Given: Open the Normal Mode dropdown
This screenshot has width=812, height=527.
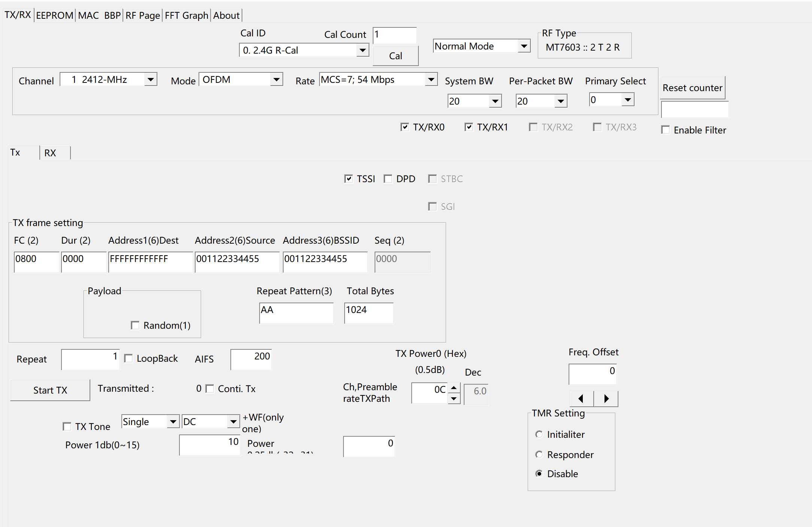Looking at the screenshot, I should (524, 46).
